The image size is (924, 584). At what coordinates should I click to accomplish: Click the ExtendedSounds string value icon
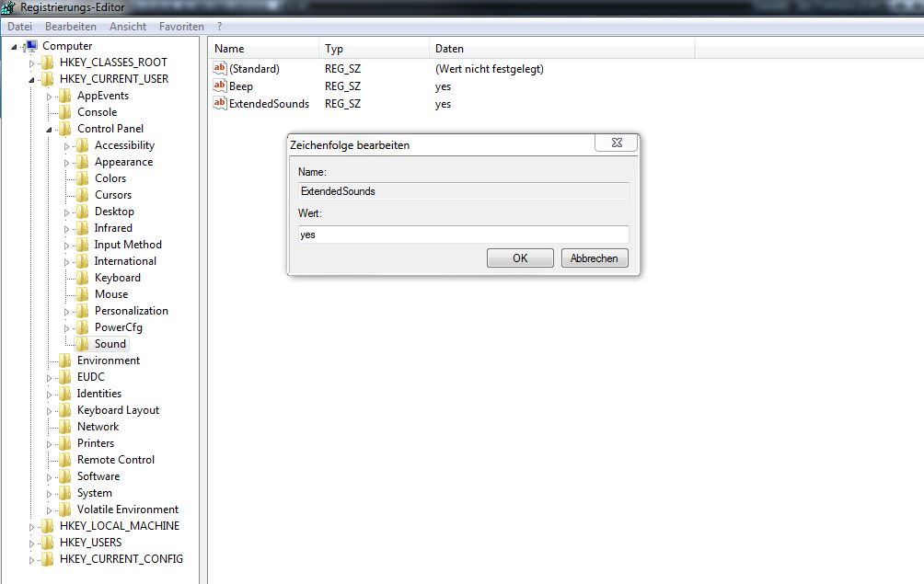tap(219, 103)
